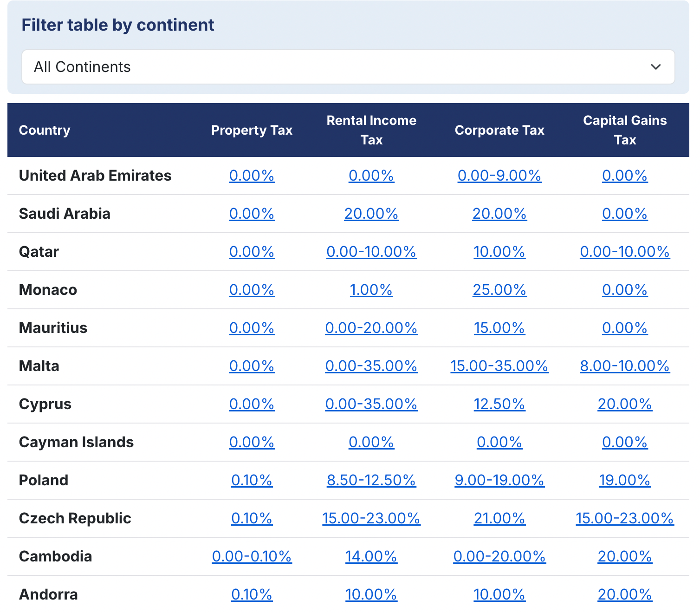This screenshot has height=613, width=700.
Task: Open the All Continents filter dropdown
Action: (348, 67)
